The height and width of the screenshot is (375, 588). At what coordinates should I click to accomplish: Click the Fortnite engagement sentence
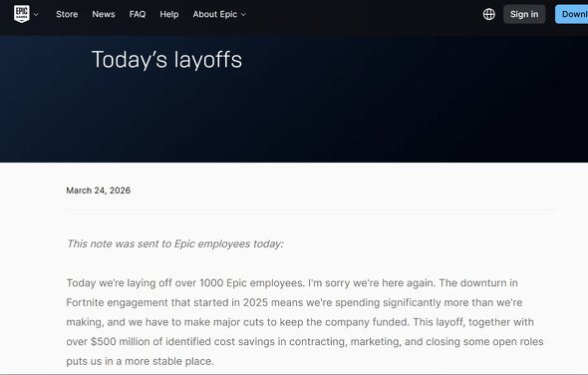(294, 302)
